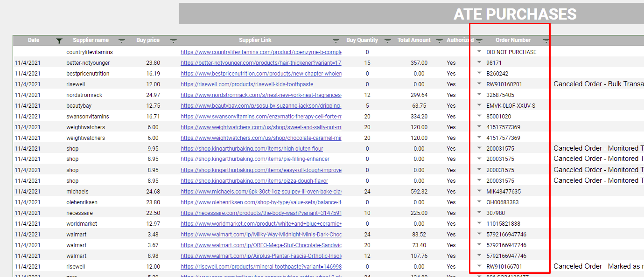Screen dimensions: 644x277
Task: Expand dropdown beside order 326875405
Action: click(x=479, y=94)
